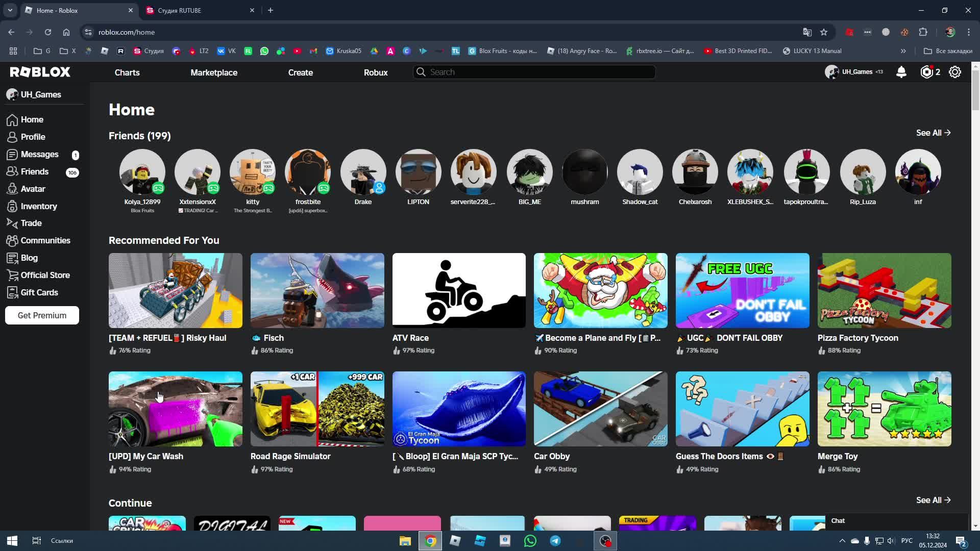Open the Marketplace tab
The width and height of the screenshot is (980, 551).
click(214, 72)
